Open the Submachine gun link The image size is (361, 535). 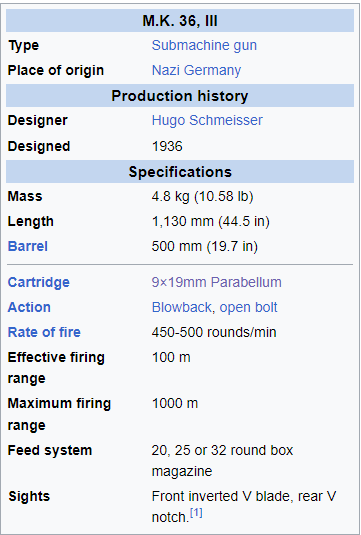click(204, 45)
